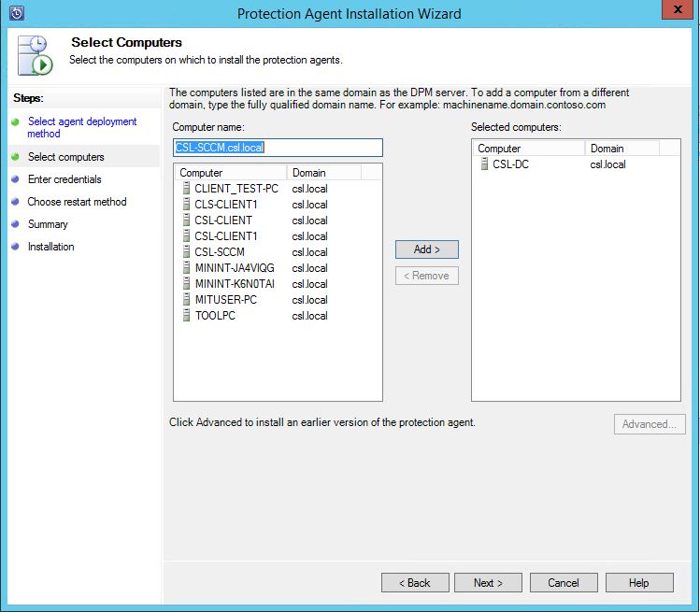Screen dimensions: 700x612
Task: Go to the Enter credentials step
Action: click(x=64, y=179)
